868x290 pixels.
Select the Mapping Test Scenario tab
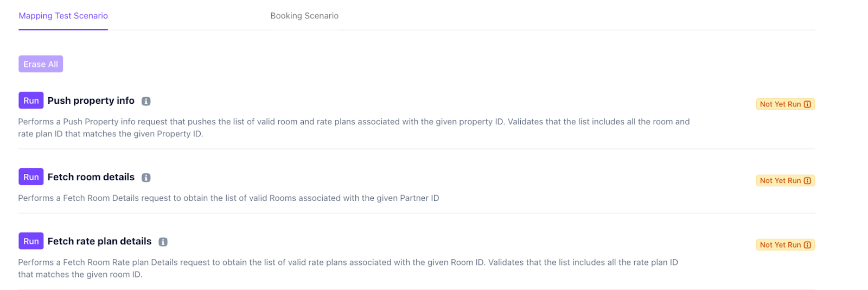pyautogui.click(x=63, y=16)
